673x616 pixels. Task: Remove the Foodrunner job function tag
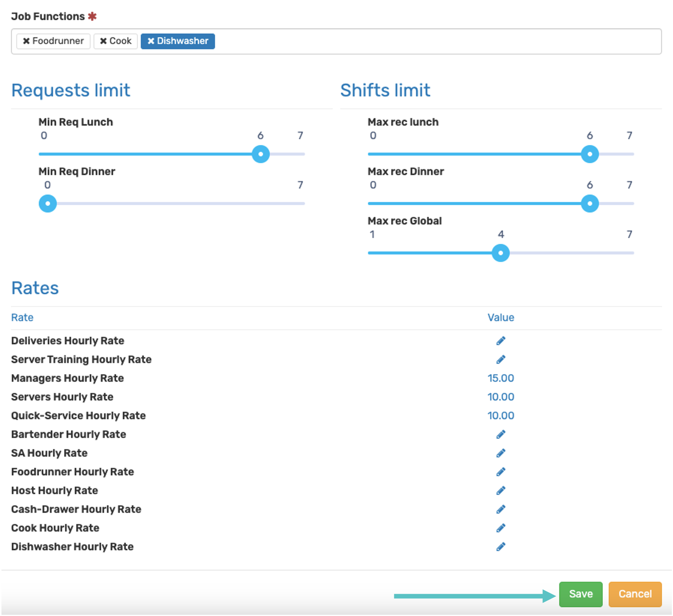click(26, 41)
